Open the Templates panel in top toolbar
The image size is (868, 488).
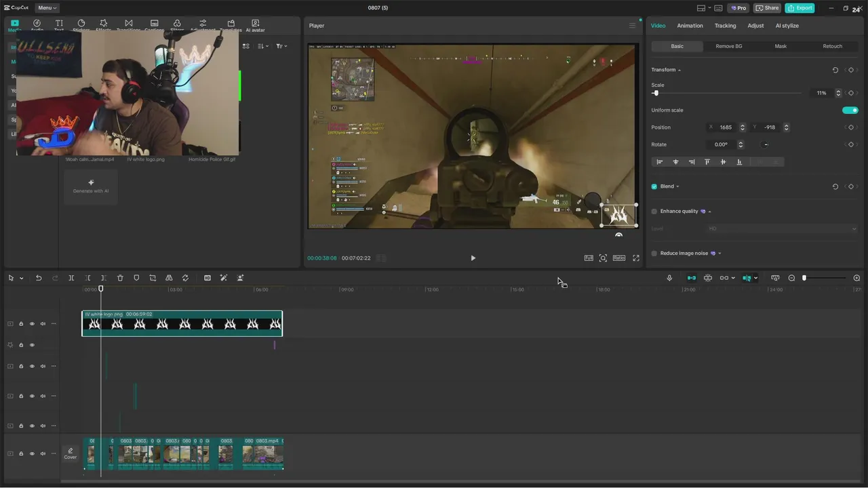(231, 26)
